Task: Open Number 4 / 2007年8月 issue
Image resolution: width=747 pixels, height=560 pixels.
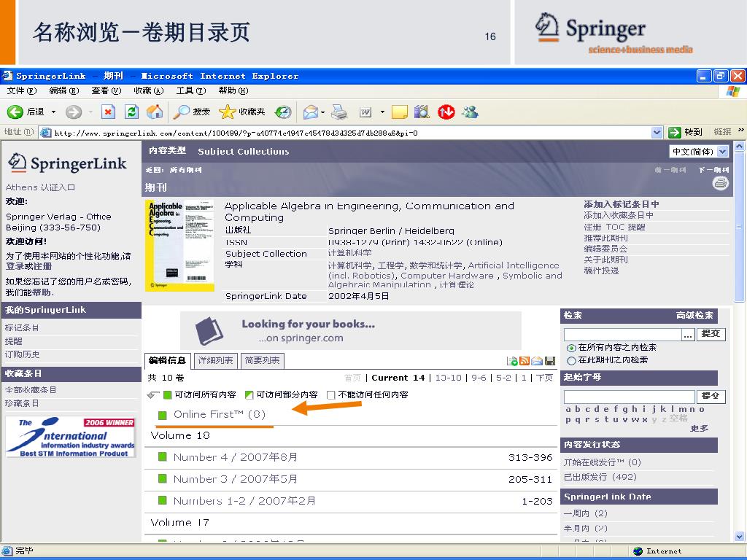Action: 236,457
